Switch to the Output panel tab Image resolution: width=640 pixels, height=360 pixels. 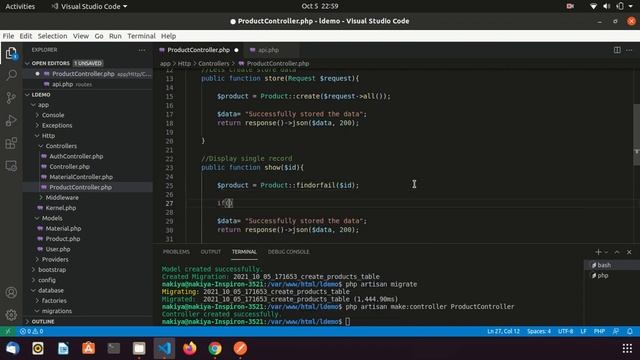(211, 252)
